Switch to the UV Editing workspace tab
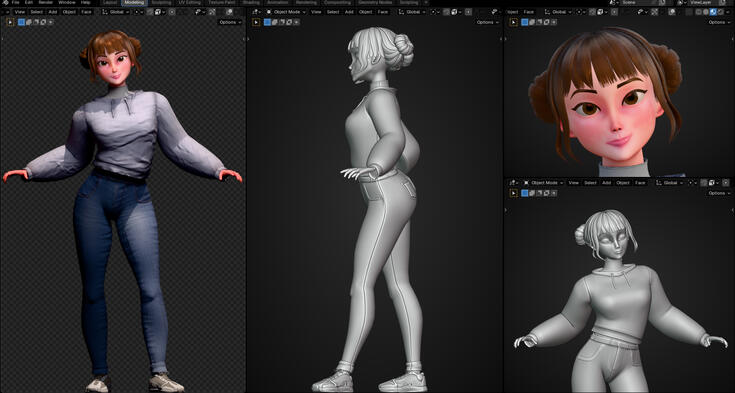Screen dimensions: 735x393 point(189,2)
